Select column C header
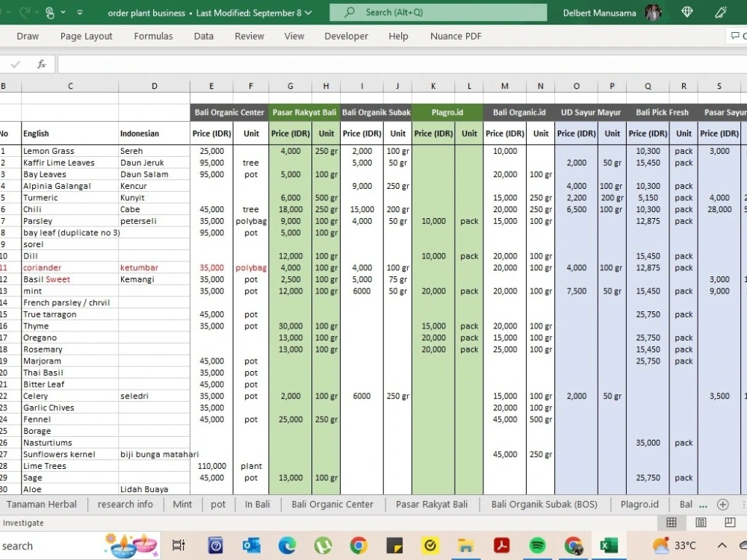The width and height of the screenshot is (747, 560). [x=70, y=86]
